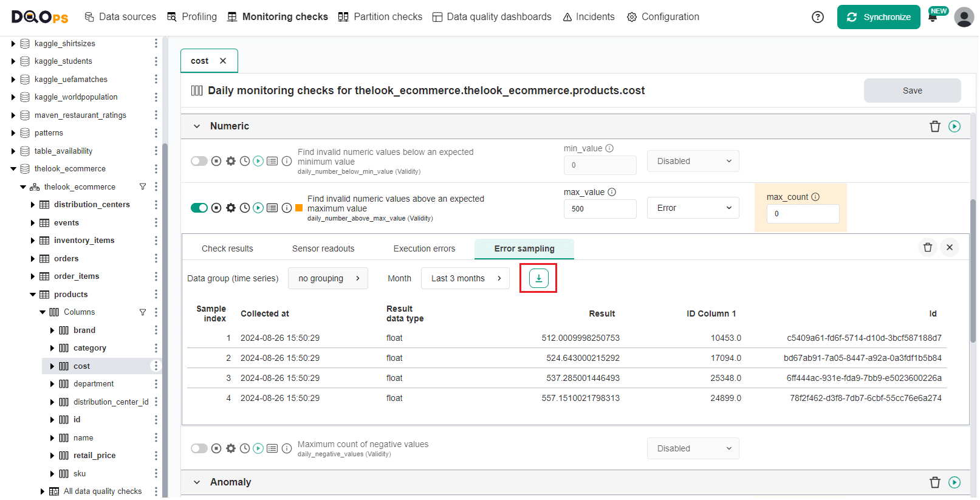Image resolution: width=980 pixels, height=500 pixels.
Task: Open schedule clock for above-max-value check
Action: tap(245, 208)
